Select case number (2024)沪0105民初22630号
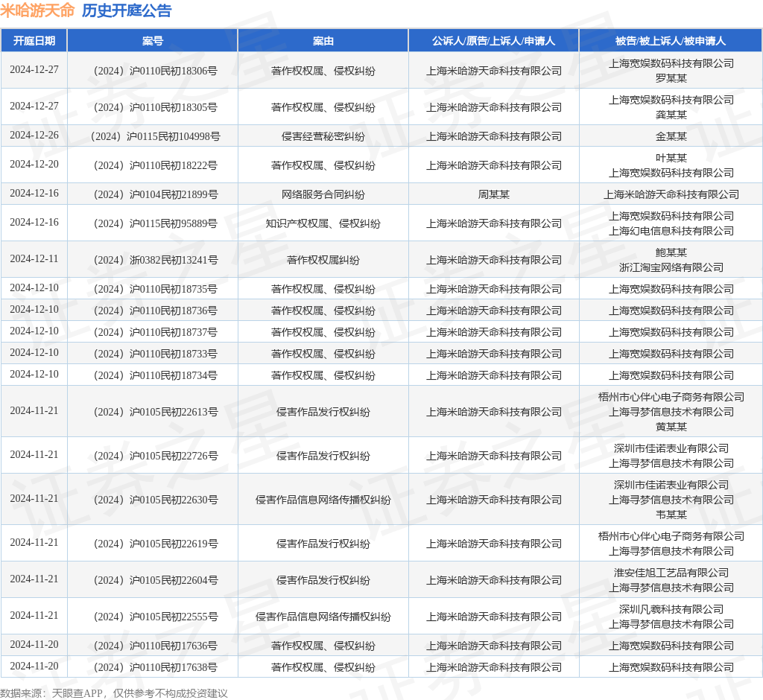The width and height of the screenshot is (763, 700). click(x=155, y=500)
